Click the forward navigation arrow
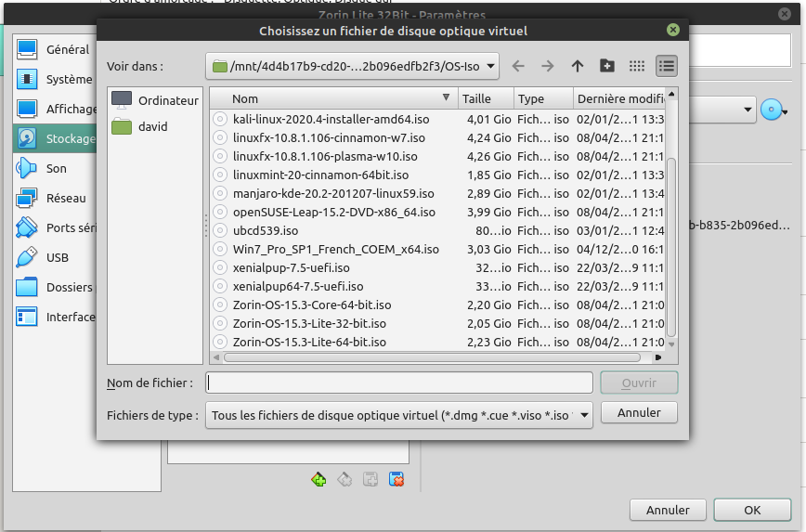 [x=548, y=66]
